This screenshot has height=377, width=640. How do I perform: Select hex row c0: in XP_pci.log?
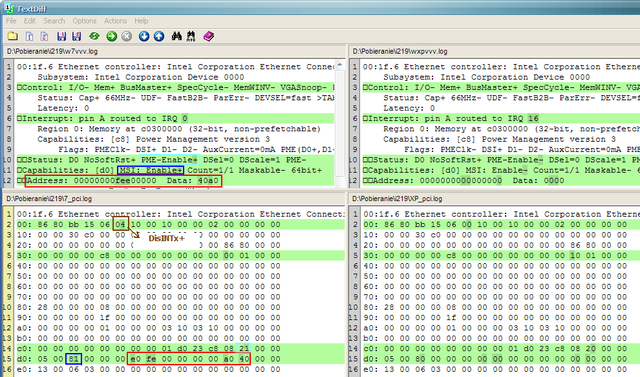tap(501, 349)
